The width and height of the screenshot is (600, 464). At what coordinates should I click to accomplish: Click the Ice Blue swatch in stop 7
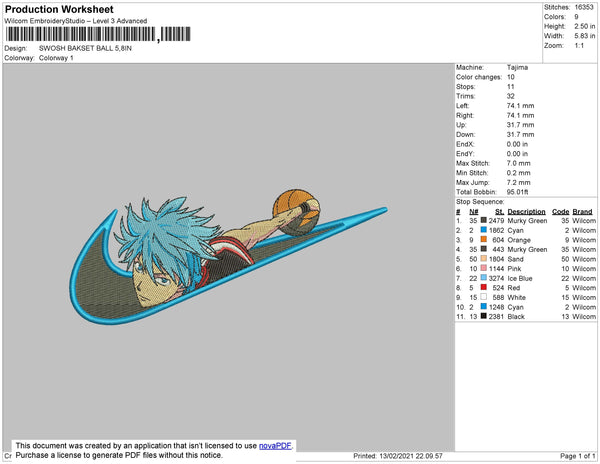coord(484,278)
